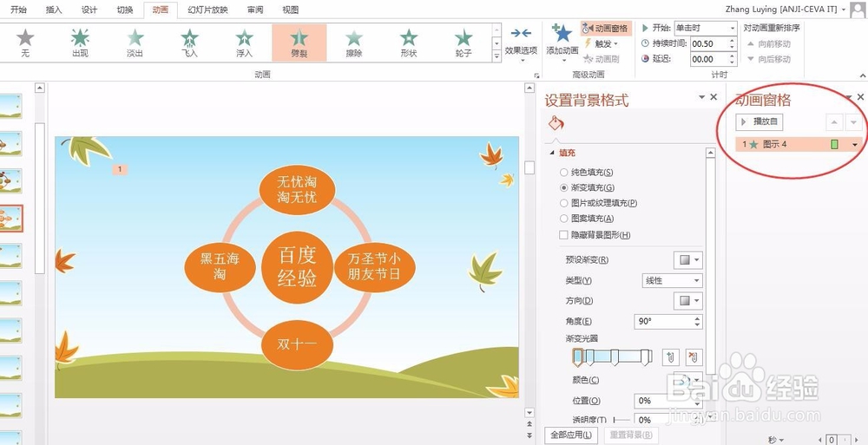
Task: Click 向前移动 move earlier
Action: (x=768, y=43)
